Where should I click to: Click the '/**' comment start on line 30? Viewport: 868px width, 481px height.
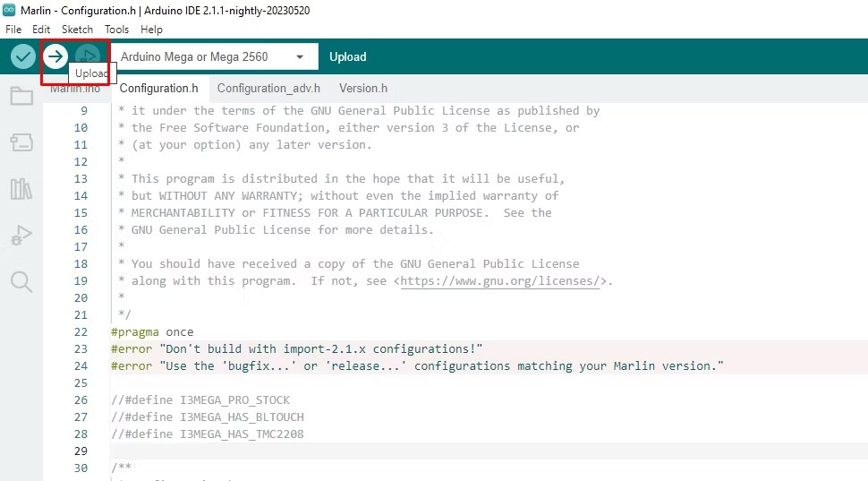tap(121, 468)
